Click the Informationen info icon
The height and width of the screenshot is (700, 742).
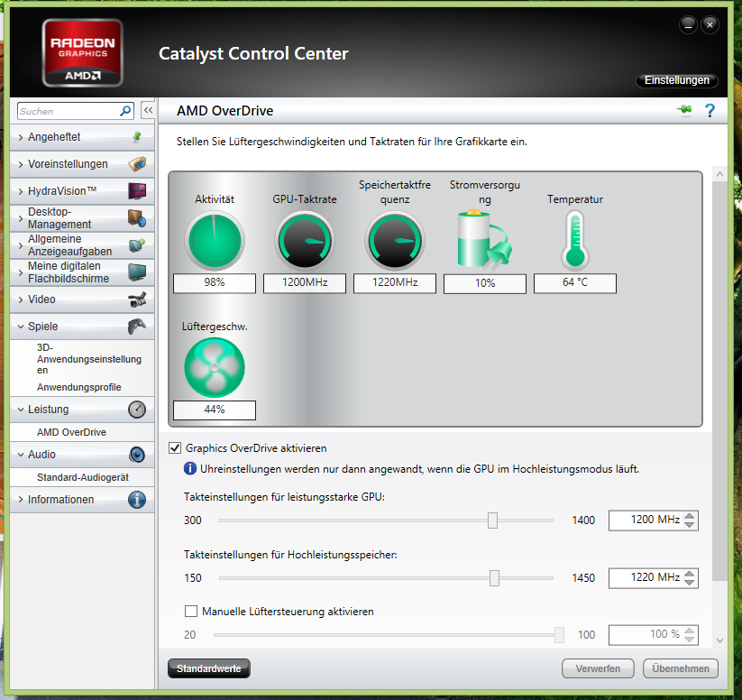(x=137, y=500)
